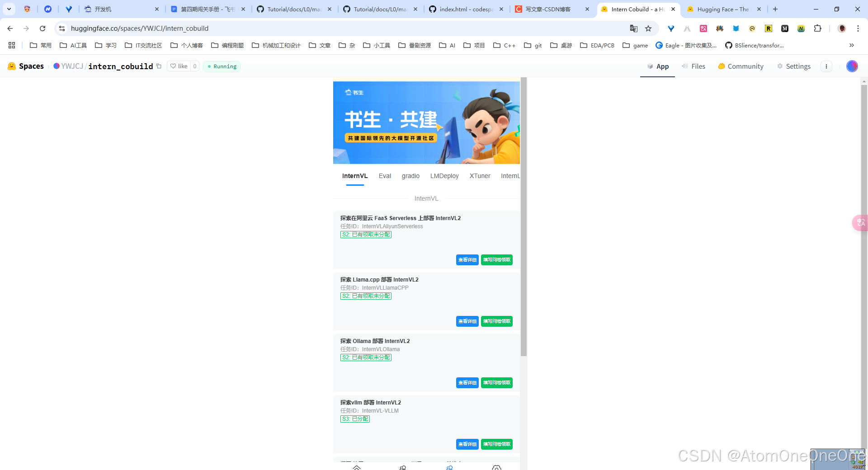Click the address bar URL field
The width and height of the screenshot is (868, 470).
[348, 28]
